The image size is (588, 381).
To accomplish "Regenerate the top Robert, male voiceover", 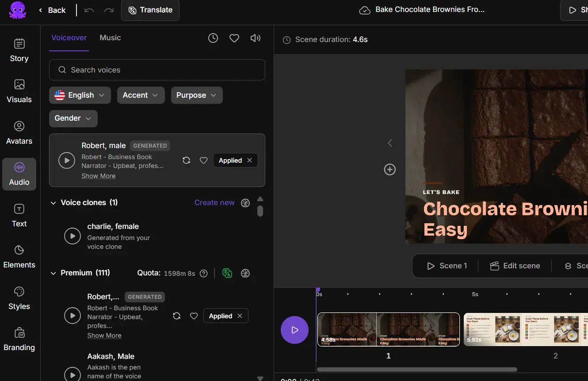I will pos(187,160).
